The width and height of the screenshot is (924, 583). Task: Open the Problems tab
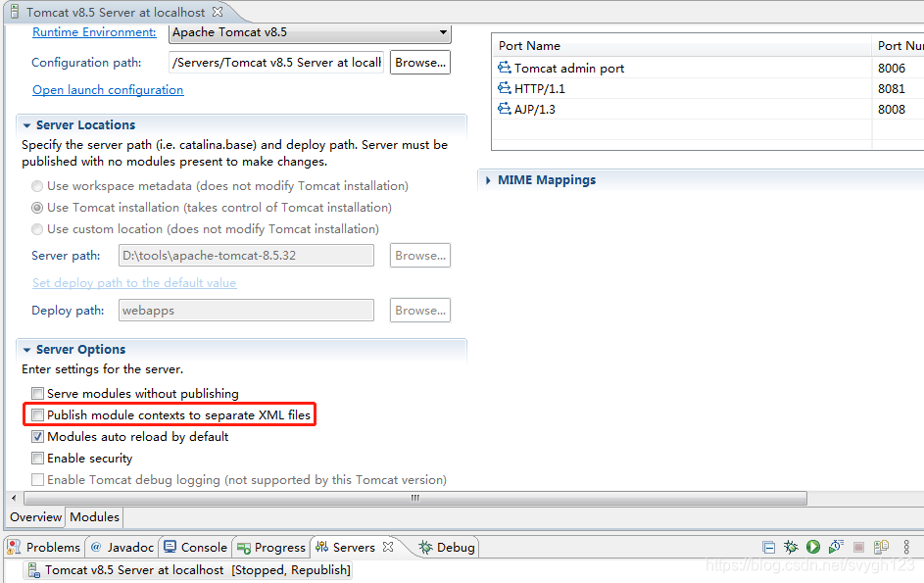[x=45, y=547]
